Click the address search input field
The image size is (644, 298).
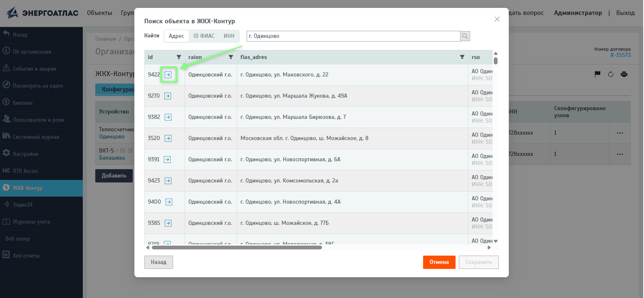(354, 36)
